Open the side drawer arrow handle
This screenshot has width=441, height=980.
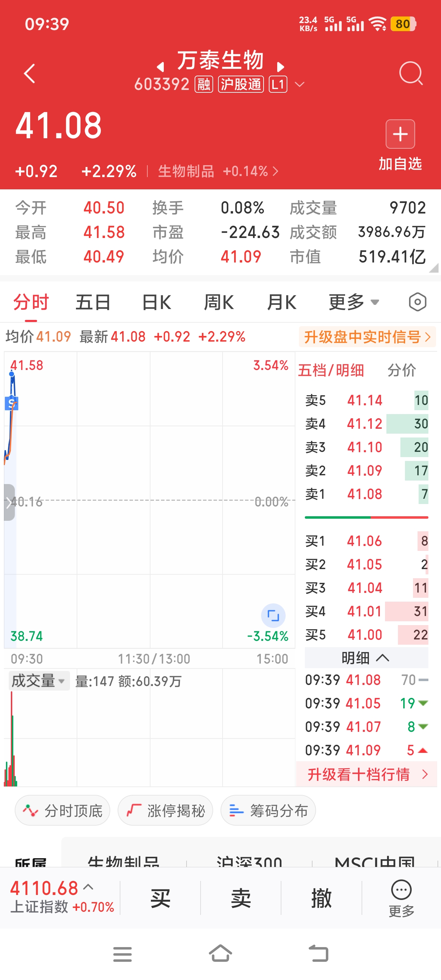pyautogui.click(x=9, y=502)
